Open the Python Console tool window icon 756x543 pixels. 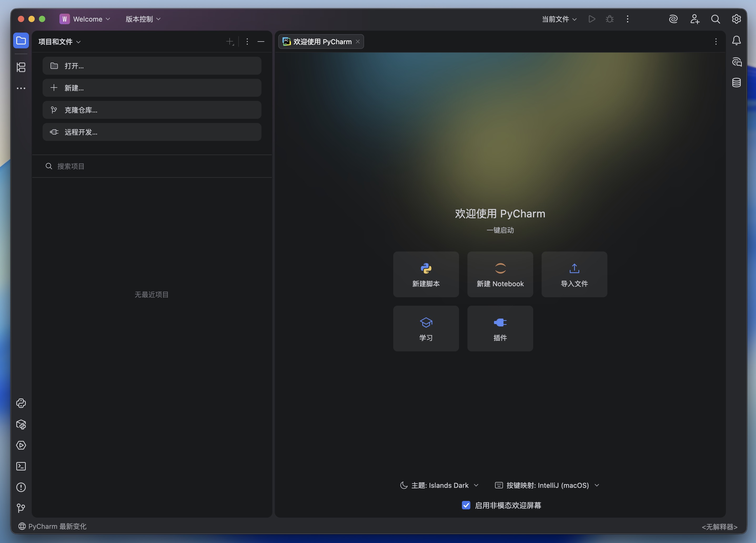[21, 403]
